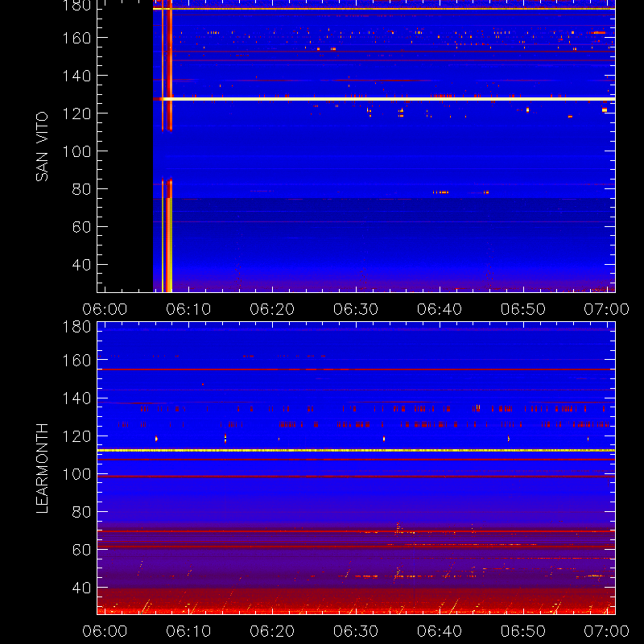Select the 100 tick label on San Vito plot

(x=76, y=151)
